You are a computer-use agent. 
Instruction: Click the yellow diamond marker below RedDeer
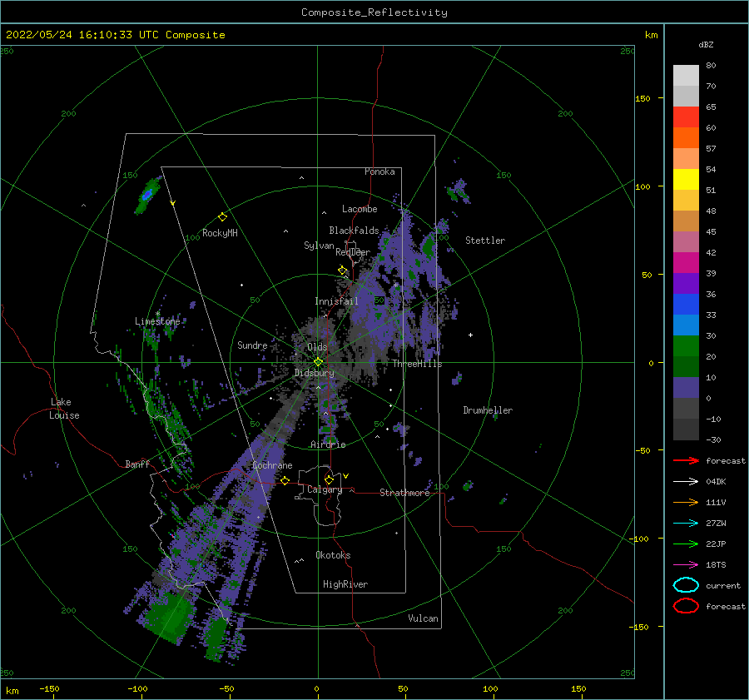[x=342, y=271]
